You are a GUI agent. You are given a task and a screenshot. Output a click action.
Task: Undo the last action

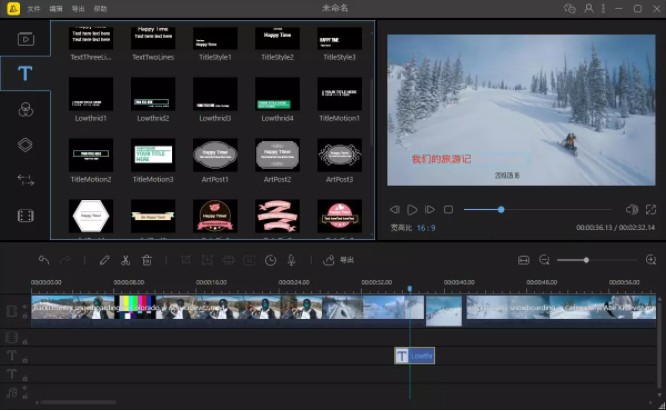coord(44,260)
